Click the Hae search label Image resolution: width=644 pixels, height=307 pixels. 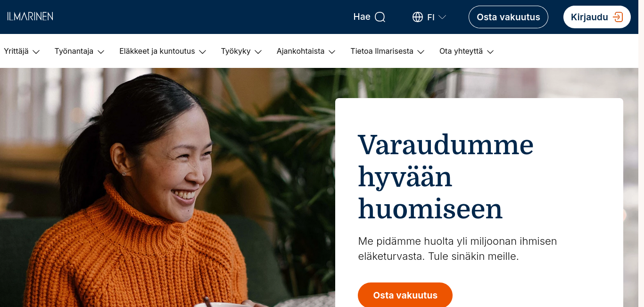(x=362, y=17)
